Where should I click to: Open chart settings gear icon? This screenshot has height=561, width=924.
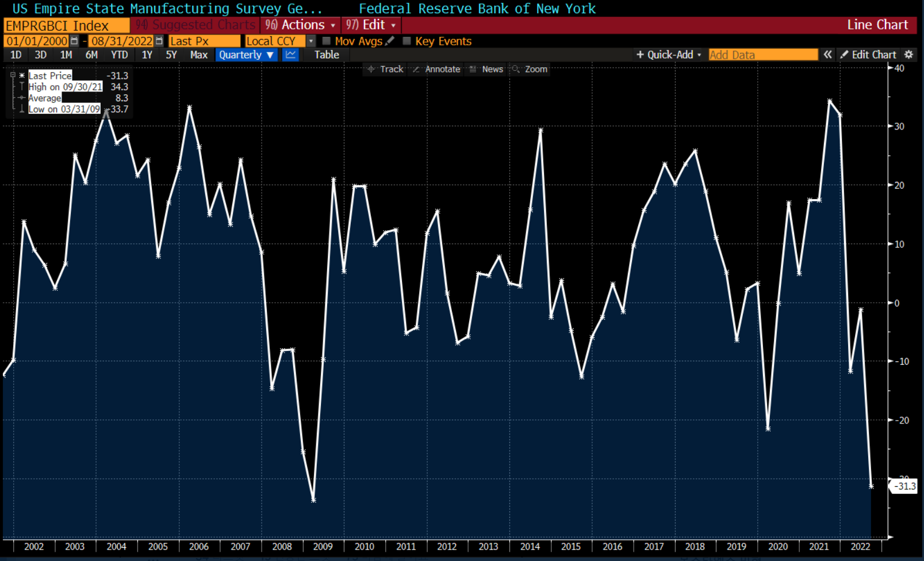click(909, 55)
